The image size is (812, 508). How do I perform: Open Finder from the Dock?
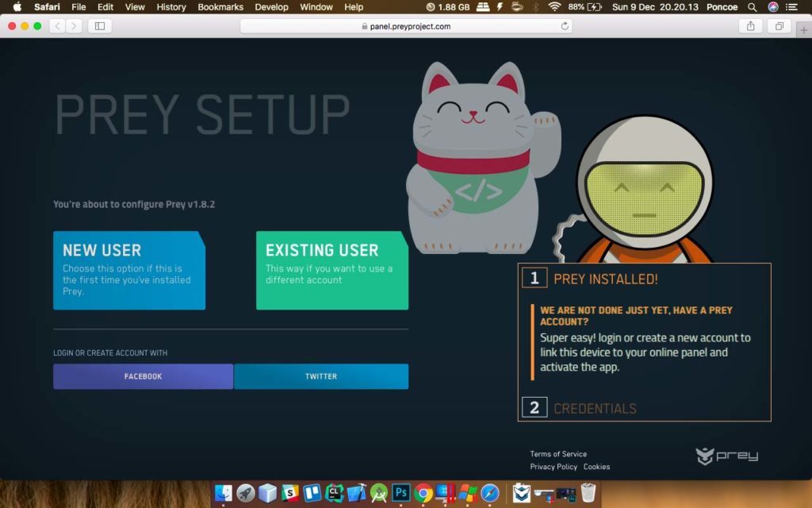click(x=224, y=493)
